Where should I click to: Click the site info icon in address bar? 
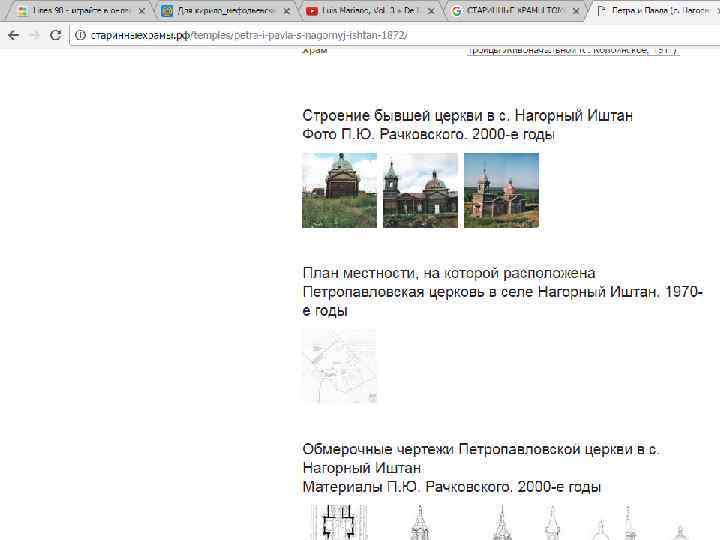(80, 35)
